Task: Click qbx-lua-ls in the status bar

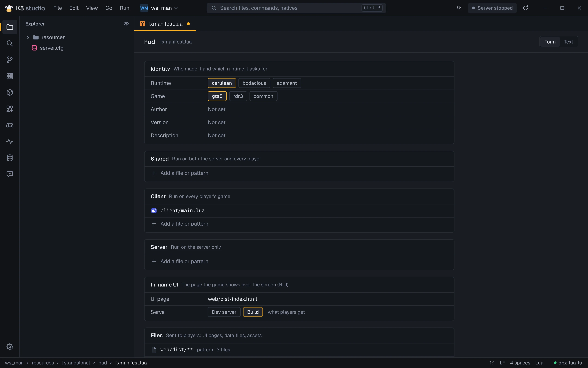Action: tap(568, 363)
